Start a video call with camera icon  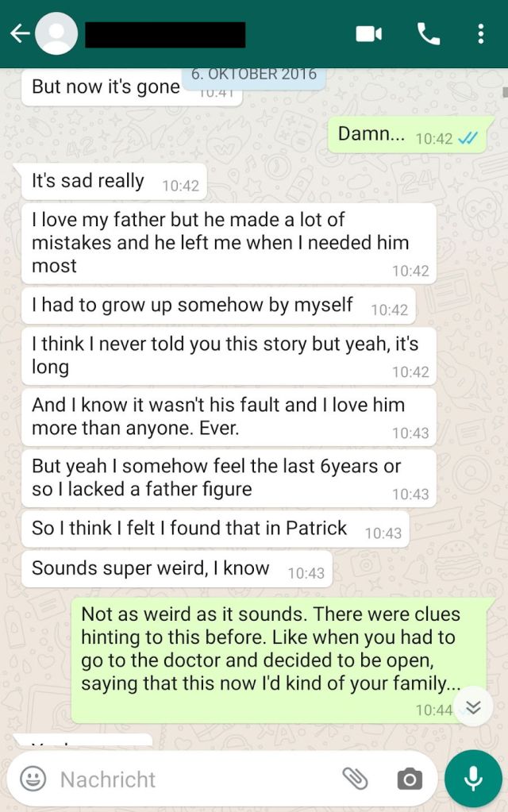click(369, 34)
